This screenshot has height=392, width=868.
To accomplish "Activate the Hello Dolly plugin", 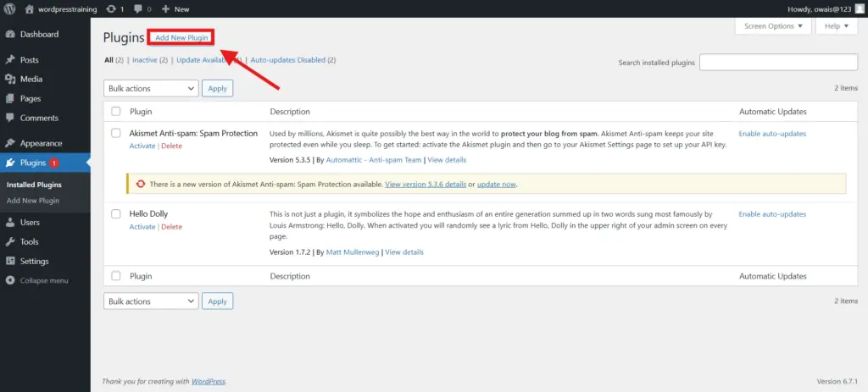I will (x=142, y=227).
